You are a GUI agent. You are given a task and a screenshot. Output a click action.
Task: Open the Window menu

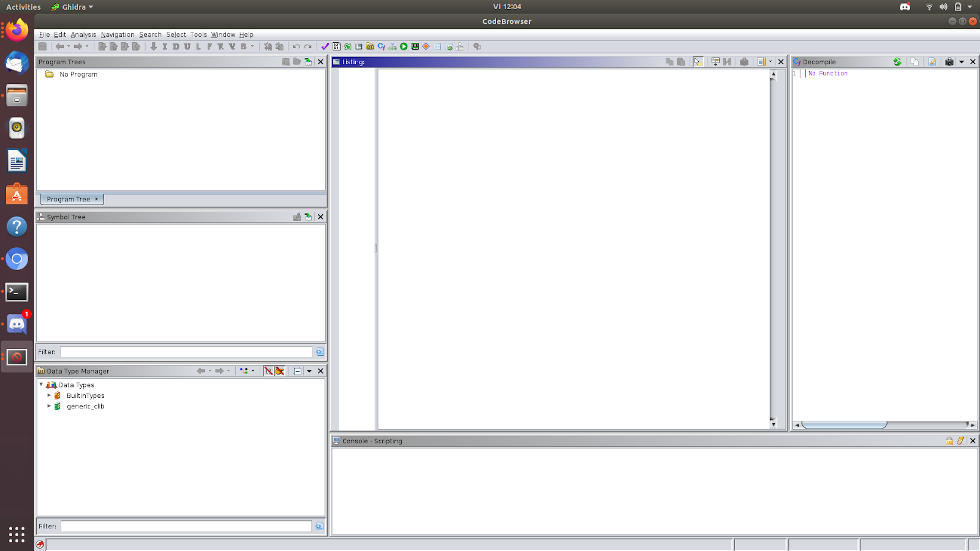tap(223, 35)
